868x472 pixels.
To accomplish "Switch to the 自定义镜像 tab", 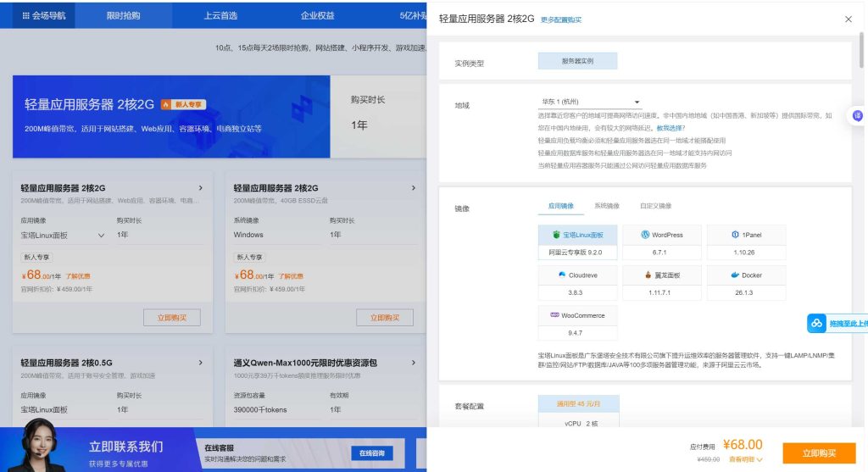I will click(x=655, y=206).
